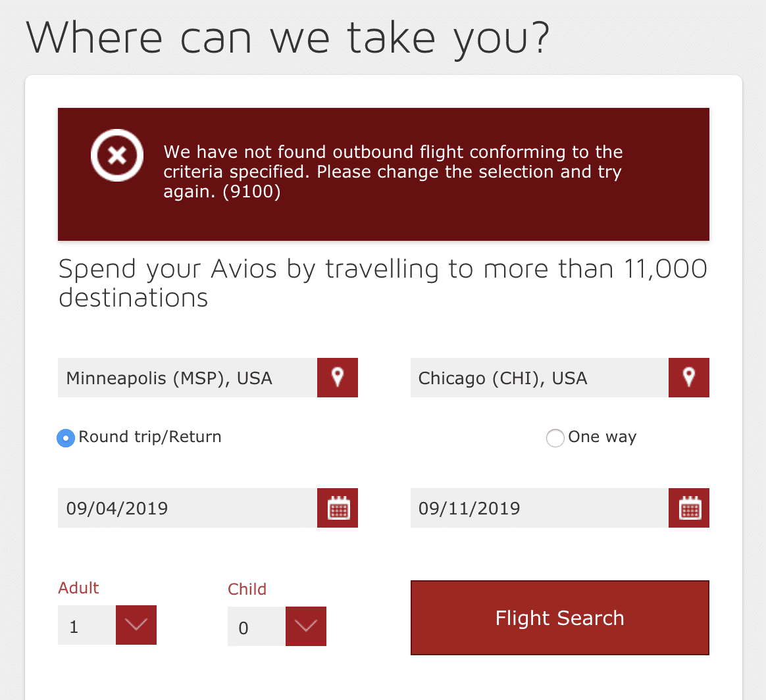
Task: Click the Adult count box showing 1
Action: pyautogui.click(x=87, y=625)
